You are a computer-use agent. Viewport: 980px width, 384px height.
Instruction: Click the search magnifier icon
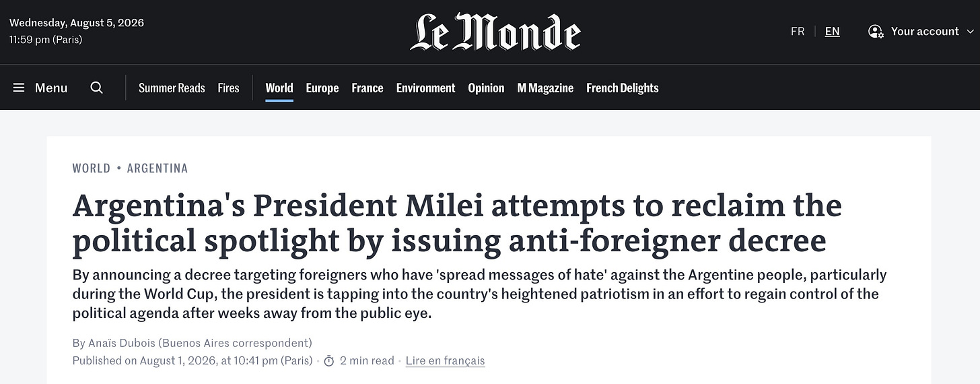[x=97, y=88]
